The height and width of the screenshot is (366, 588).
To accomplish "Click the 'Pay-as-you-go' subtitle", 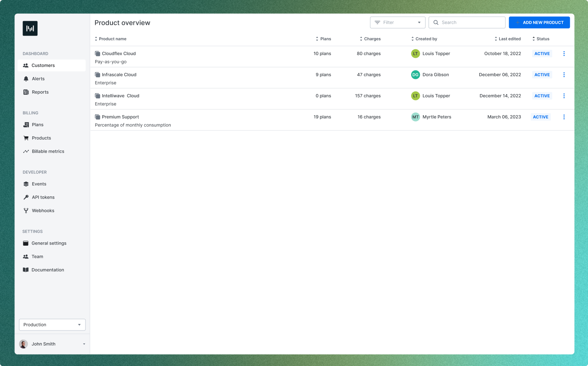I will pos(111,62).
